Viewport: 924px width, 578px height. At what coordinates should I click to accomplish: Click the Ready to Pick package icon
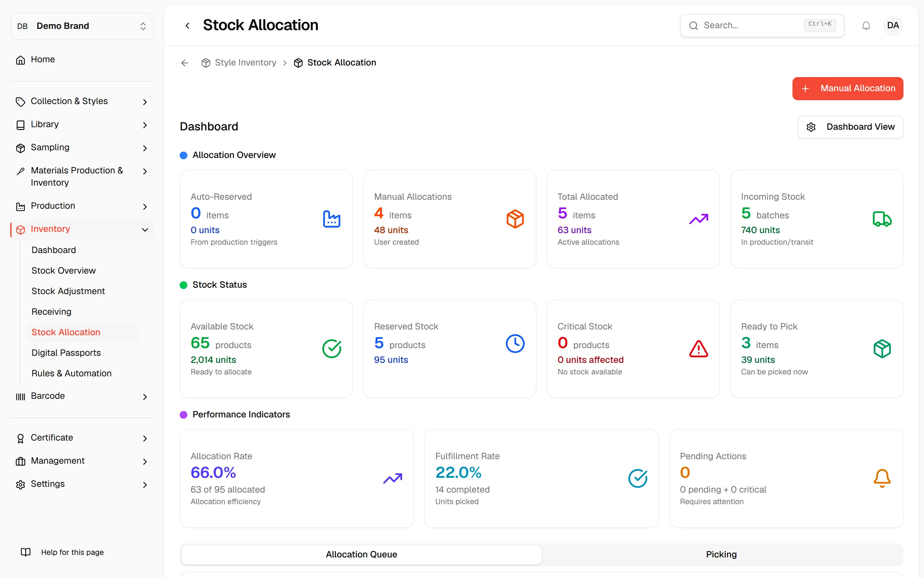(x=882, y=349)
